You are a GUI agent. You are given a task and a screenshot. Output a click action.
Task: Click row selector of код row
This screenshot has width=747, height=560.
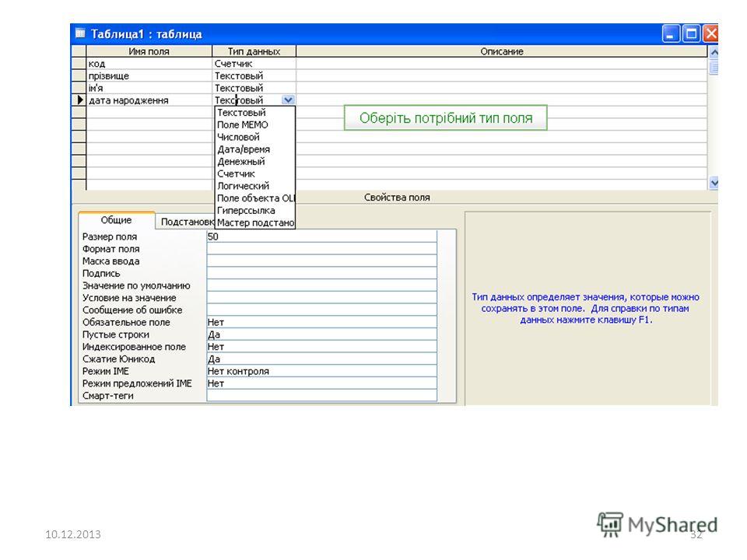(x=79, y=63)
